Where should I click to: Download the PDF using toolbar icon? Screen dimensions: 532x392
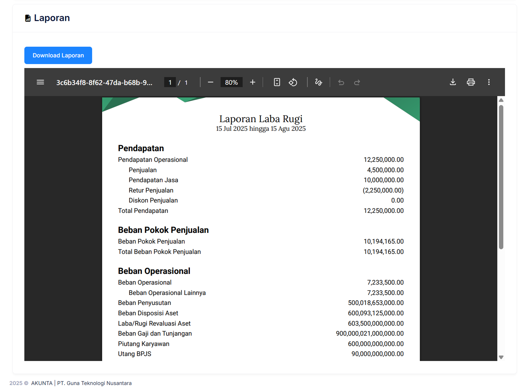[x=453, y=82]
